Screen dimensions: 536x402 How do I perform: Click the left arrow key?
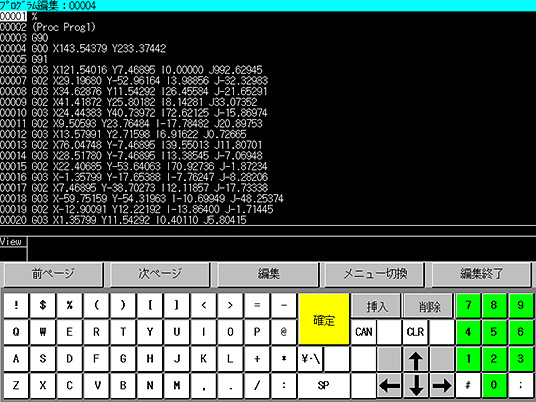(x=389, y=386)
